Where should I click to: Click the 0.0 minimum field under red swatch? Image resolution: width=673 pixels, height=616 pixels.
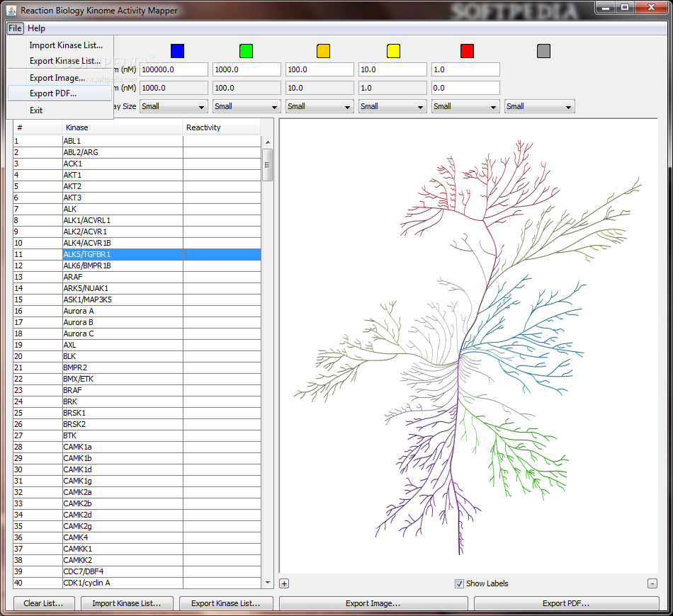pyautogui.click(x=465, y=88)
